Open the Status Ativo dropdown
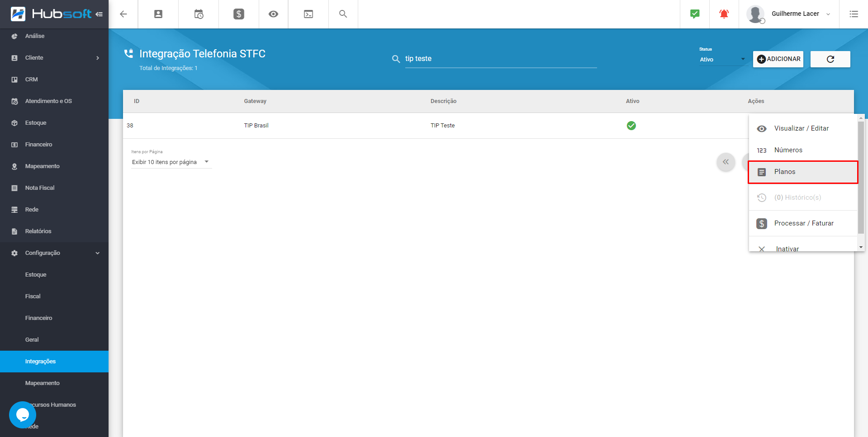The image size is (868, 437). click(722, 59)
